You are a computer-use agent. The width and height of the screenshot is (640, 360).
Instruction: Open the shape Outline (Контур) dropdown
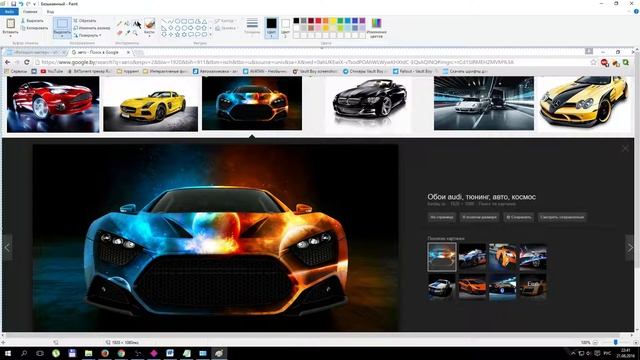[x=225, y=21]
